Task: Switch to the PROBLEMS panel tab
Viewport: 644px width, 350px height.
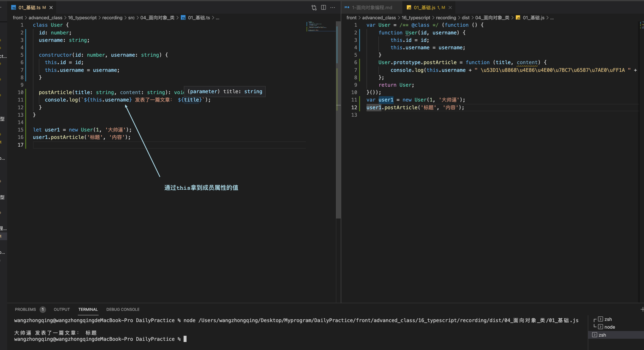Action: tap(26, 309)
